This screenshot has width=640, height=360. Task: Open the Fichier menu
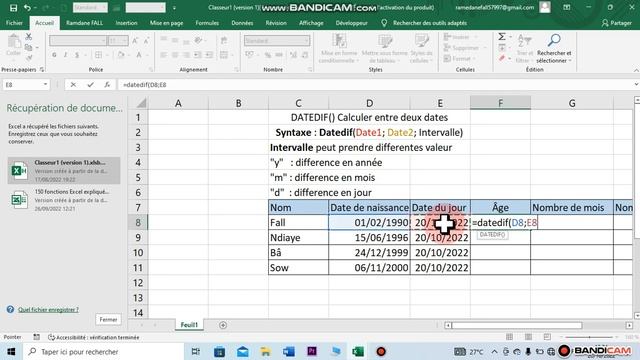click(x=14, y=23)
